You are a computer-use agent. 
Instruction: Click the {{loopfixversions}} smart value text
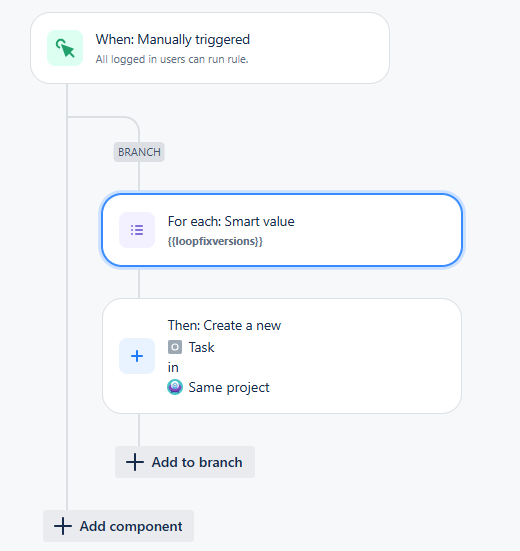(215, 241)
